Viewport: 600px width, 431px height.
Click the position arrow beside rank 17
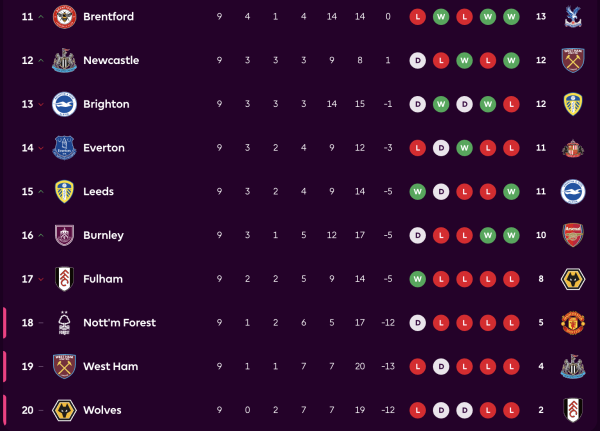point(41,279)
